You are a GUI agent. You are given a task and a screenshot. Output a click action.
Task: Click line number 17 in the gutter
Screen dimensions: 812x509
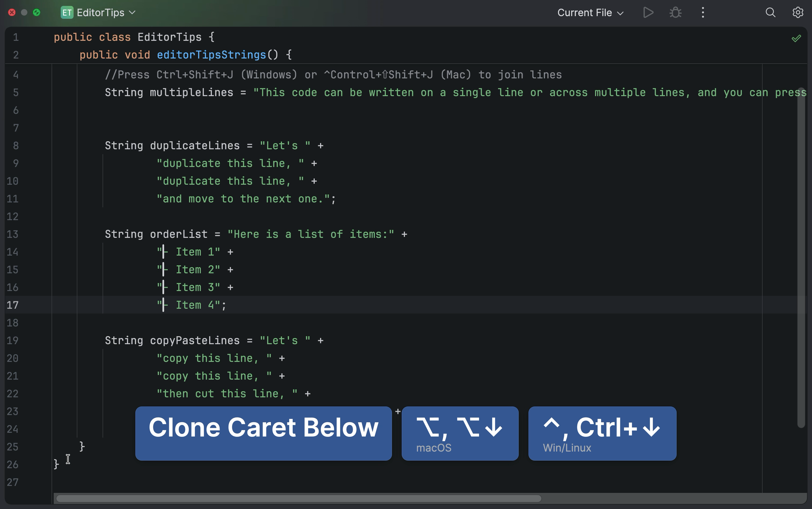tap(12, 305)
